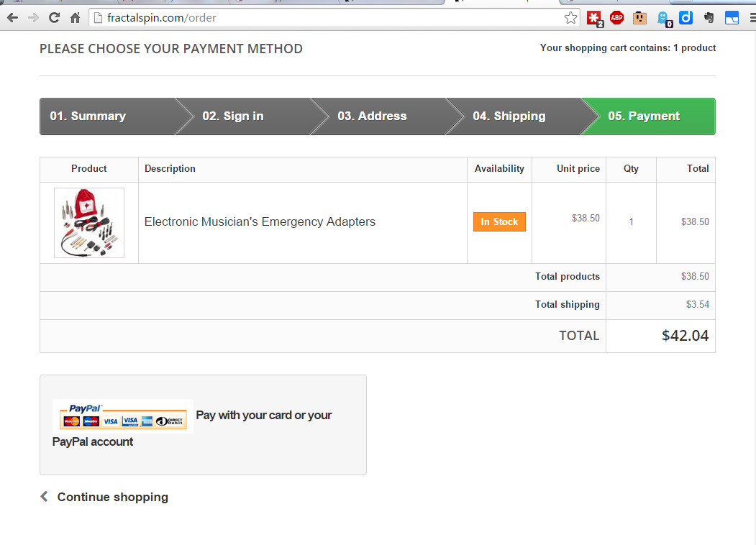756x545 pixels.
Task: Open the LastPass extension icon
Action: click(x=593, y=18)
